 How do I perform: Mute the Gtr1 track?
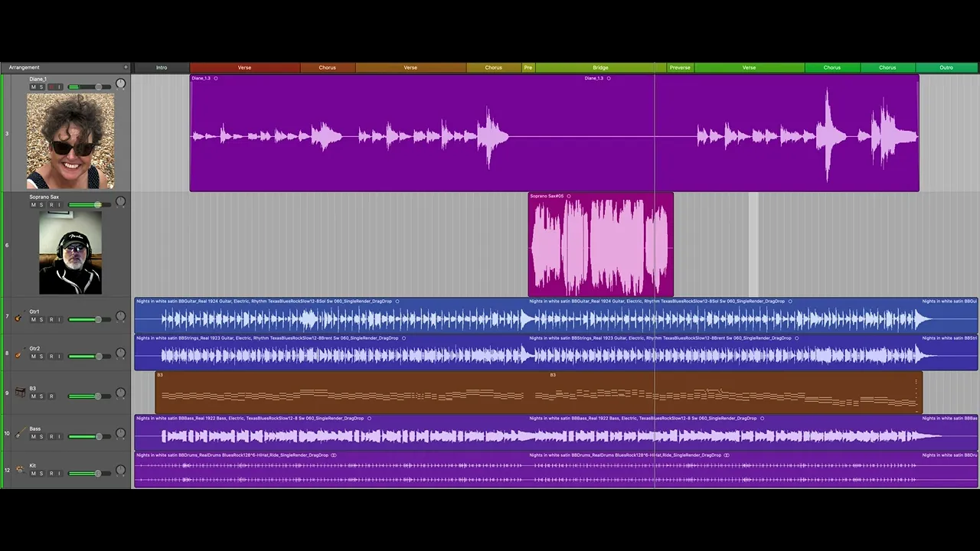pos(33,320)
